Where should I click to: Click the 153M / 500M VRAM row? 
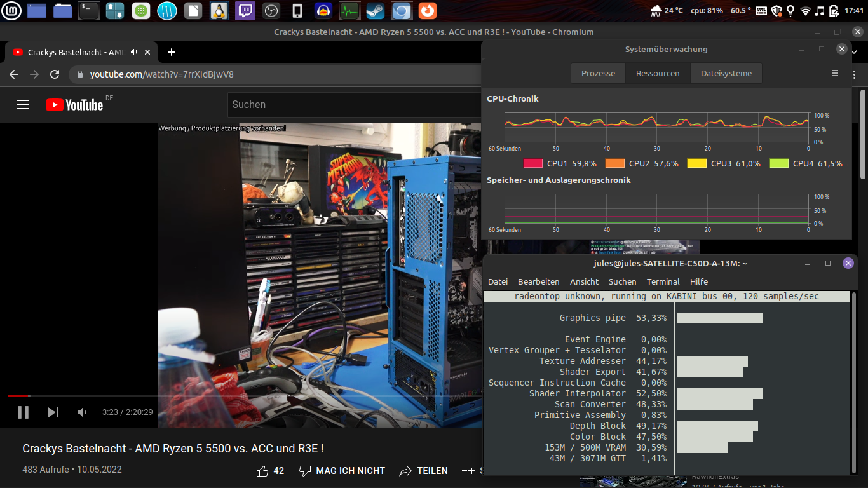pos(667,447)
